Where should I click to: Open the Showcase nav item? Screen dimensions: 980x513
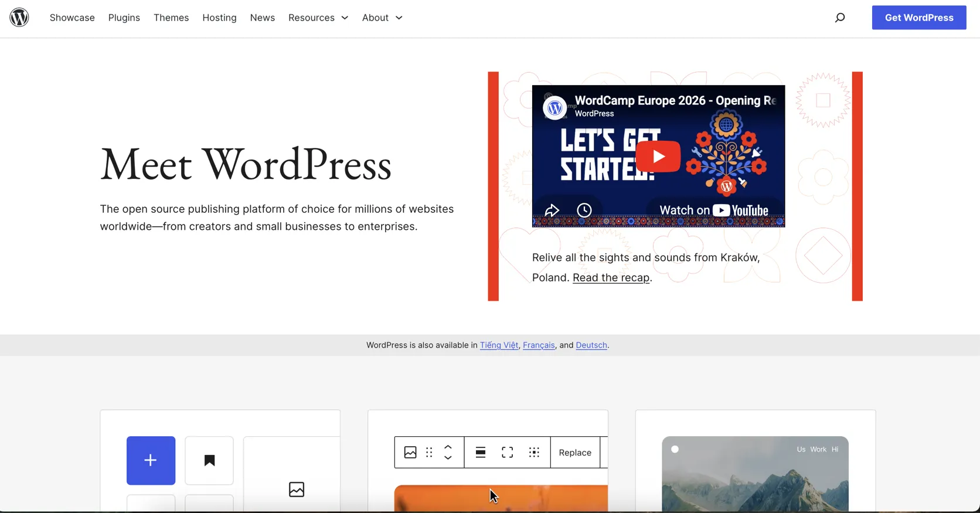pos(72,18)
